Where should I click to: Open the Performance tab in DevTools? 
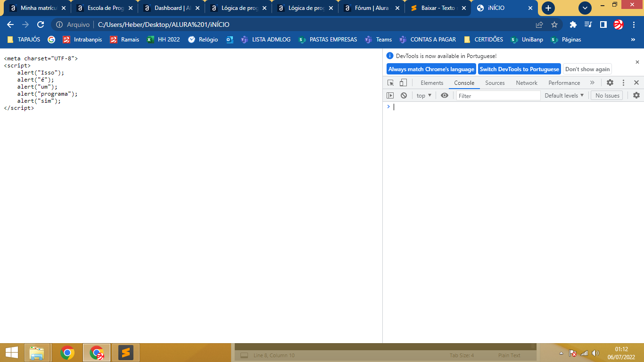[x=564, y=82]
